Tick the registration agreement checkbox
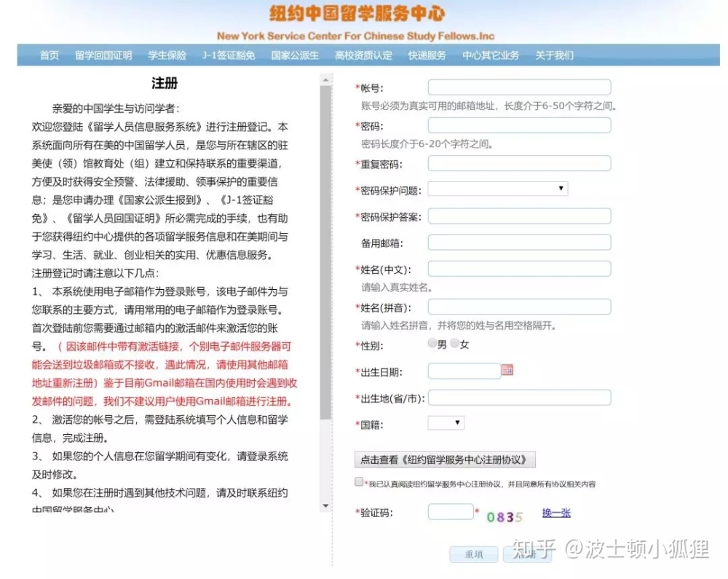This screenshot has height=579, width=728. 359,482
